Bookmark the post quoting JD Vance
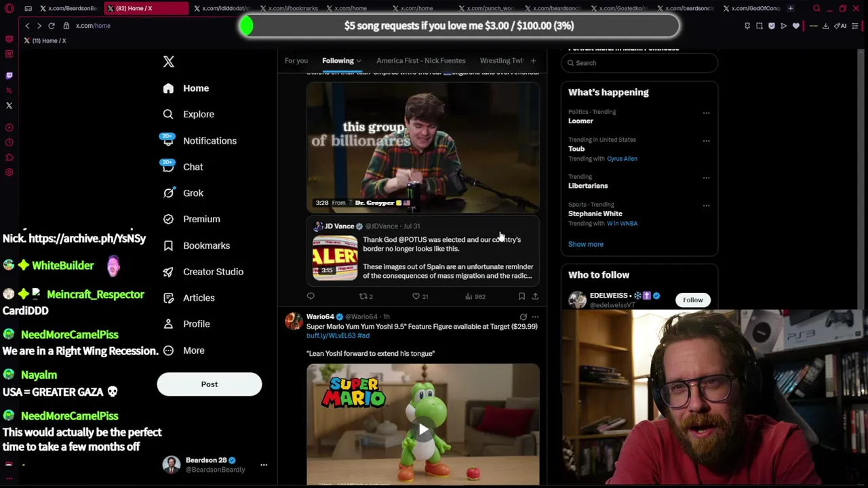868x488 pixels. pyautogui.click(x=521, y=296)
